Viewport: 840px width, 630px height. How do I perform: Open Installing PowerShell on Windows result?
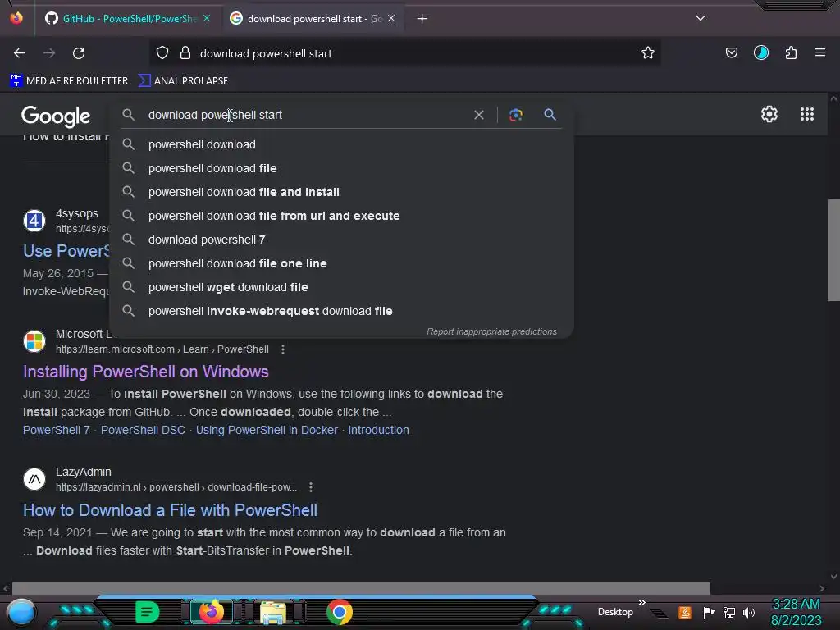coord(146,372)
